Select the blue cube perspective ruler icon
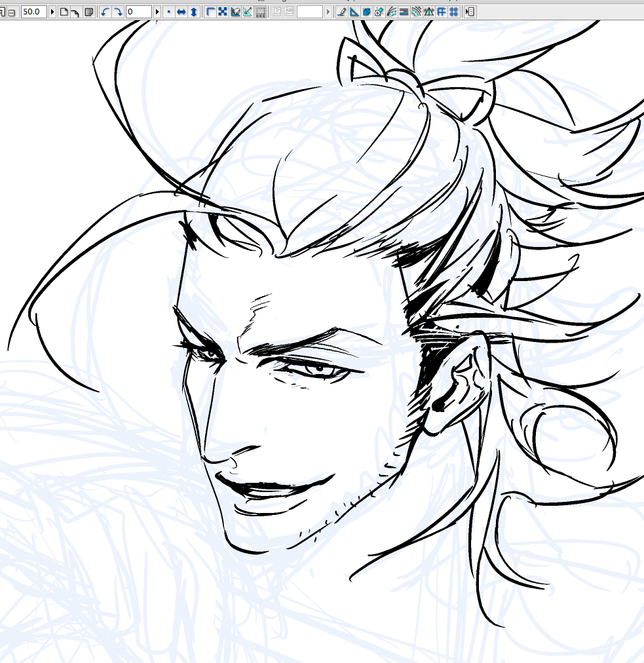 (367, 12)
